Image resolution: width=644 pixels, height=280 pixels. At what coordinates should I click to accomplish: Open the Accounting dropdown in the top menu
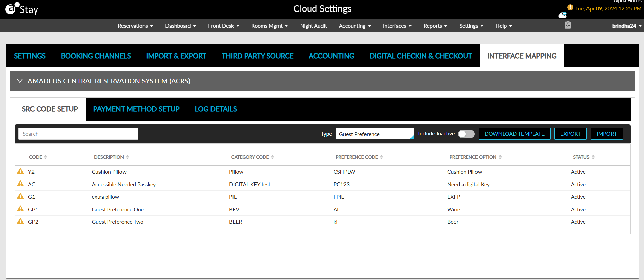tap(355, 26)
